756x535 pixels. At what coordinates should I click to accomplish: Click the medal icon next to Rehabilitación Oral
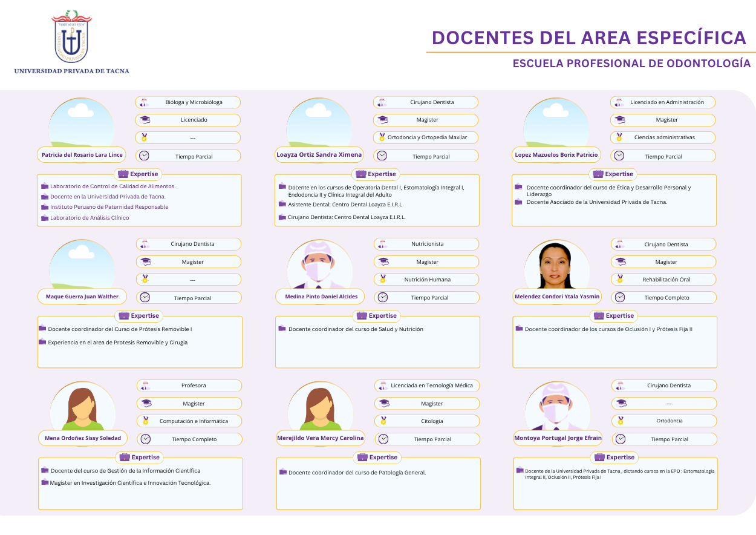(620, 279)
